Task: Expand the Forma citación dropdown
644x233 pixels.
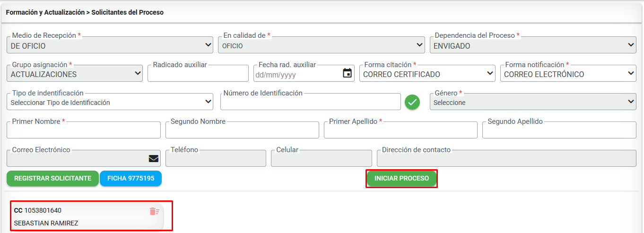Action: pos(427,73)
